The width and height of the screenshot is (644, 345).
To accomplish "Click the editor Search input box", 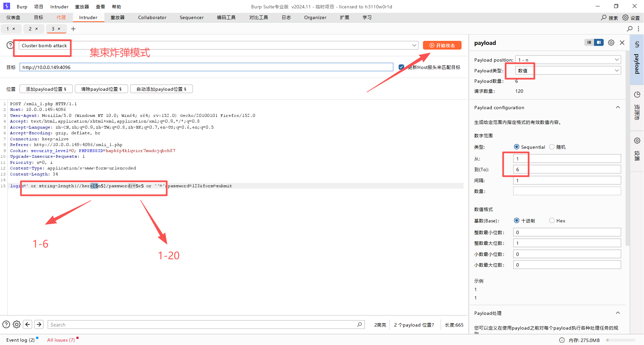I will (206, 325).
